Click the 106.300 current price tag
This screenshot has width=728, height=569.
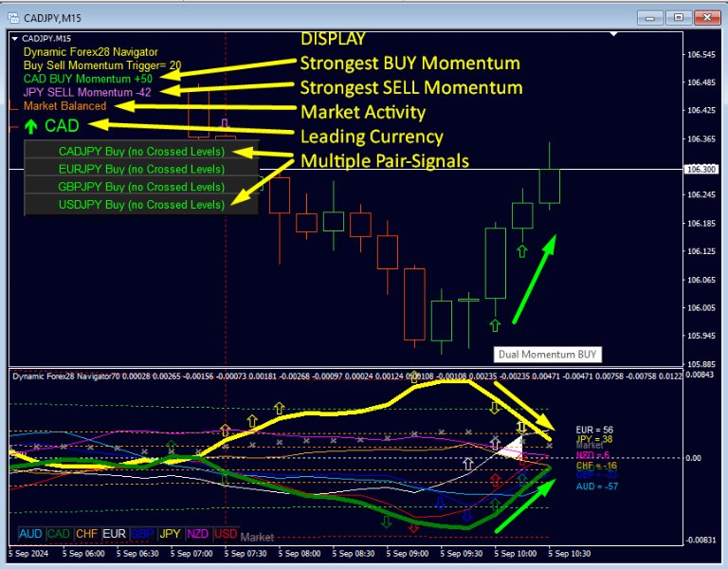point(701,169)
